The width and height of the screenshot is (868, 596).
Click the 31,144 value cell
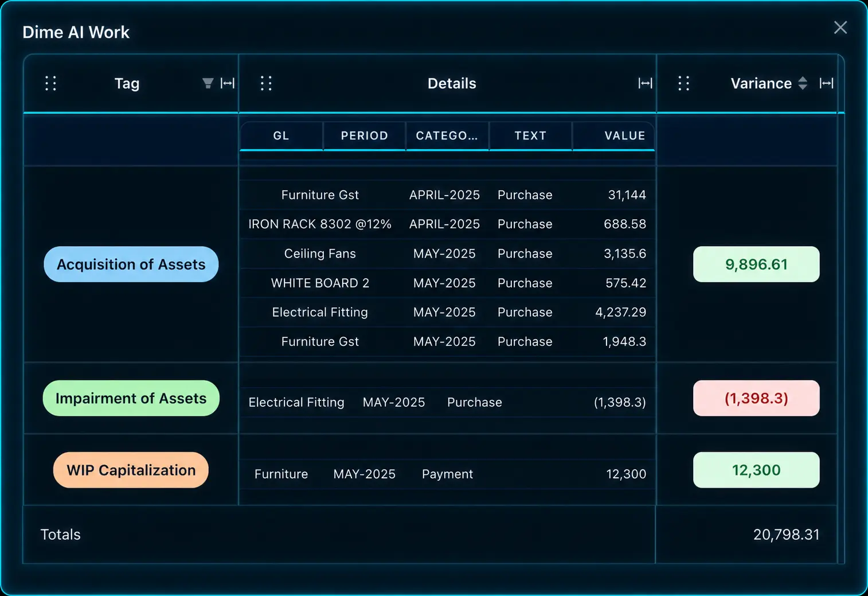click(x=627, y=195)
